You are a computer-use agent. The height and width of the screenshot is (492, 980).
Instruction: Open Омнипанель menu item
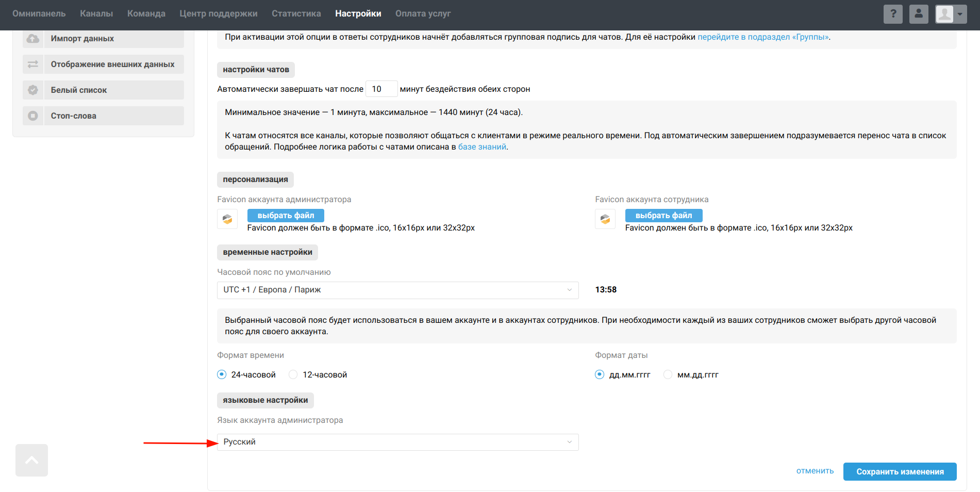point(39,13)
